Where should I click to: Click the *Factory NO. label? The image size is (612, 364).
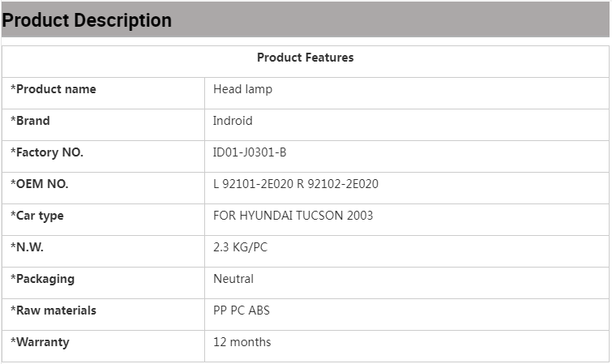click(47, 152)
